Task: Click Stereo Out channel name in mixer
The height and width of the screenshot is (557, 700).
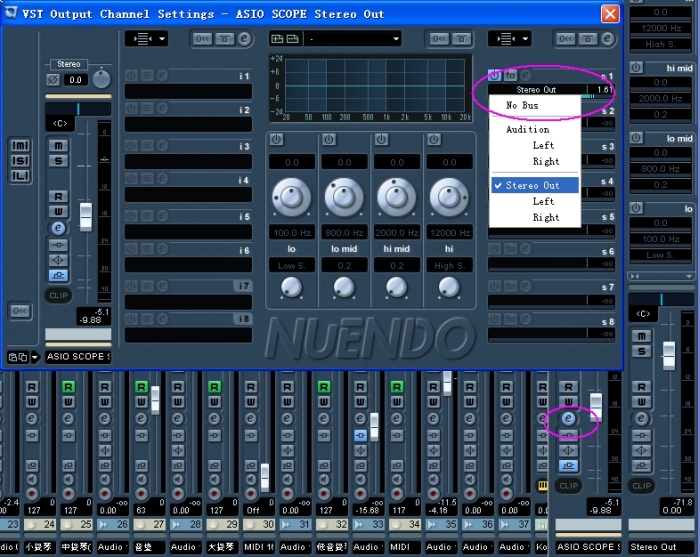Action: [x=661, y=547]
